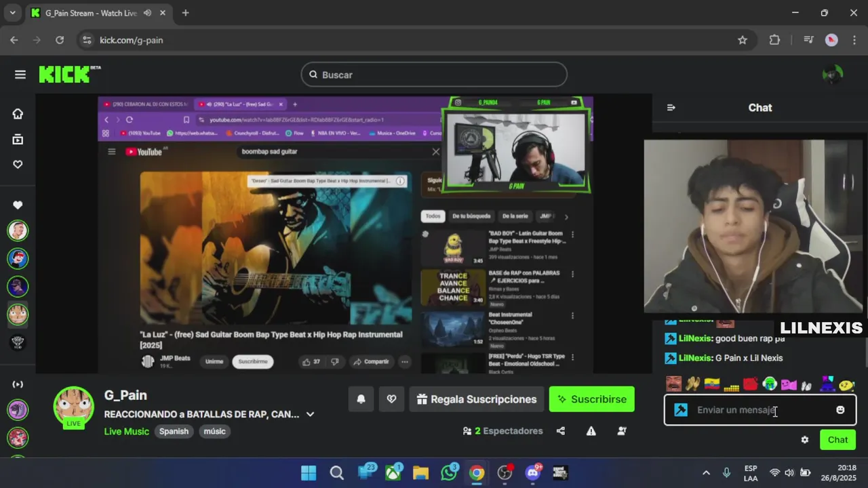Click the follow heart button

391,399
